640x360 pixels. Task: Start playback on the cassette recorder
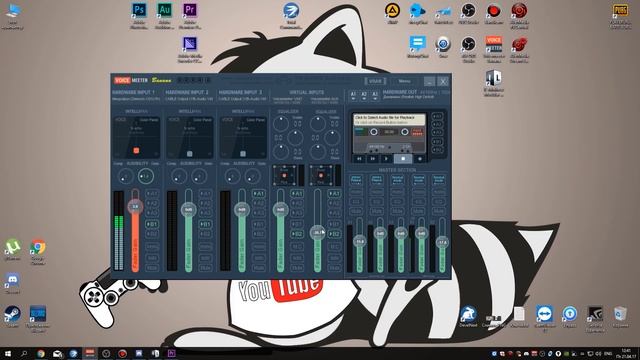(x=386, y=158)
